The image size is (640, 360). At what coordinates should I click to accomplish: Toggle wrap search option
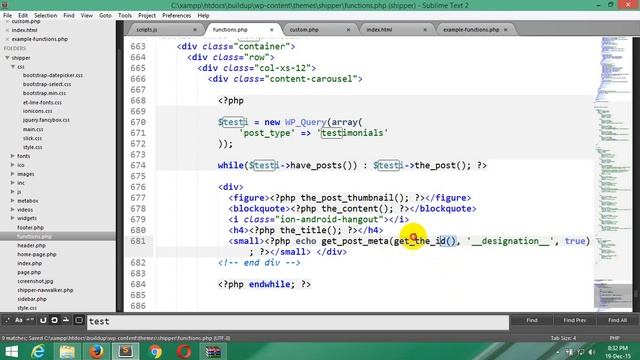click(x=54, y=320)
